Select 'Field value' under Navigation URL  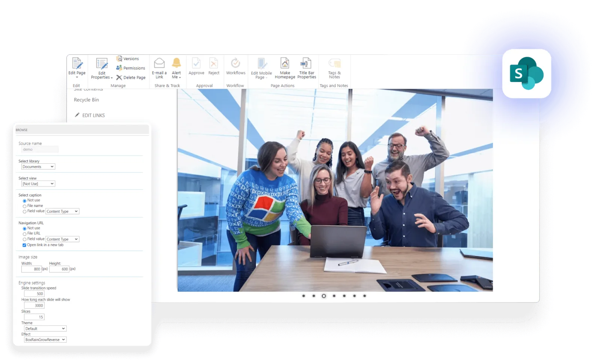[x=24, y=239]
